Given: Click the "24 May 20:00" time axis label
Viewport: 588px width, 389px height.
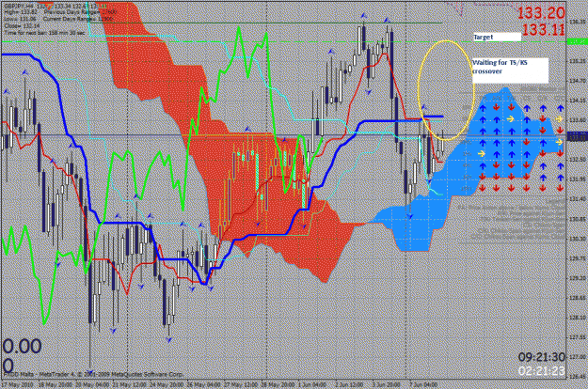Looking at the screenshot, I should (165, 384).
